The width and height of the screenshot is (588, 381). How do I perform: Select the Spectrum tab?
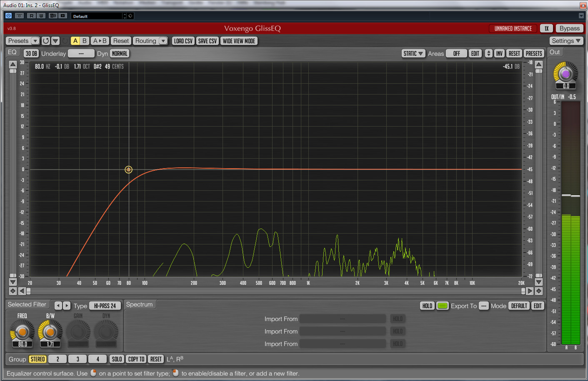139,304
